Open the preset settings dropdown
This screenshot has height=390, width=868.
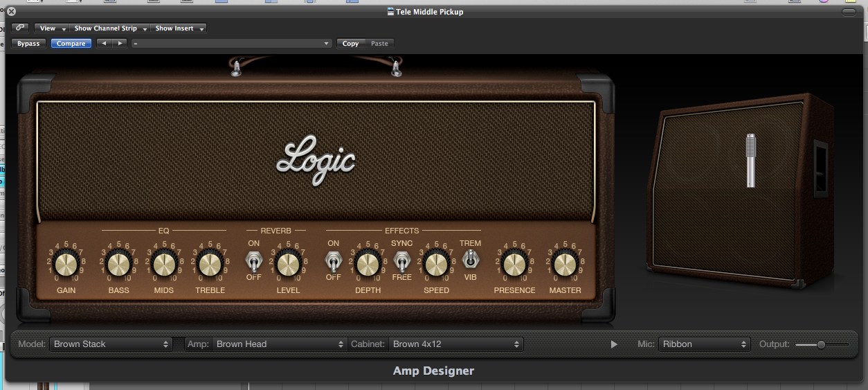coord(232,44)
